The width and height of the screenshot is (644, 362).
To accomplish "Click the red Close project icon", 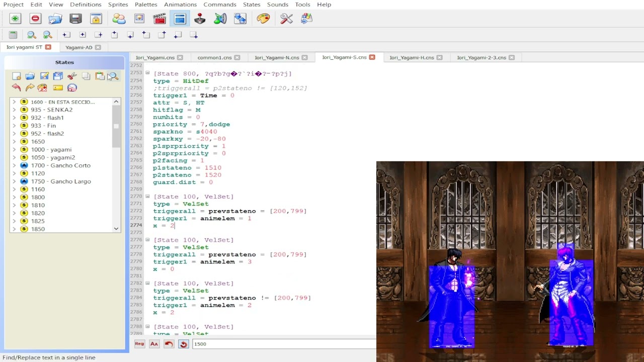I will (x=35, y=19).
